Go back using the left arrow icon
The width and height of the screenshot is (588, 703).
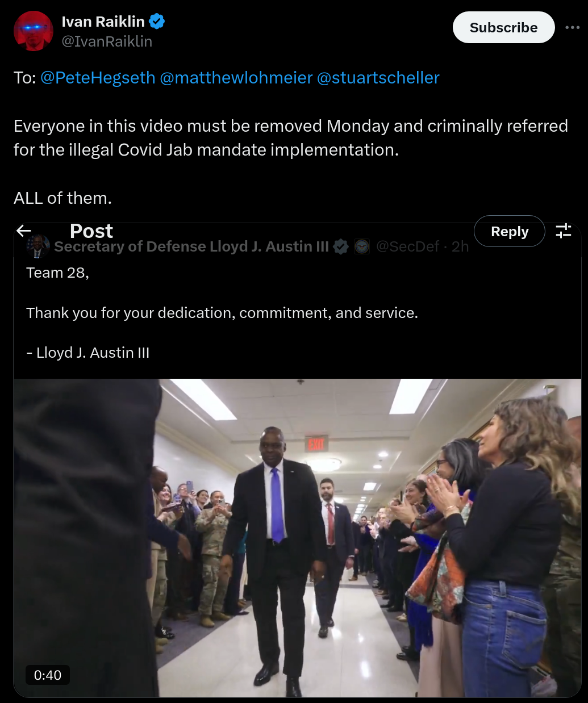(x=24, y=231)
